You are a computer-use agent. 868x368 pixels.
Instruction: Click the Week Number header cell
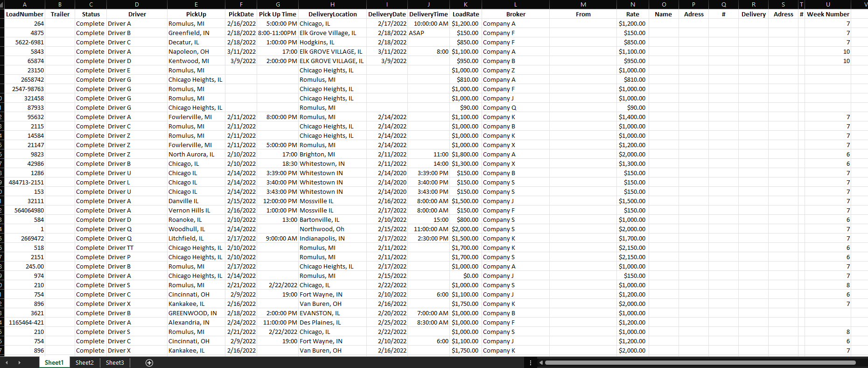coord(828,14)
